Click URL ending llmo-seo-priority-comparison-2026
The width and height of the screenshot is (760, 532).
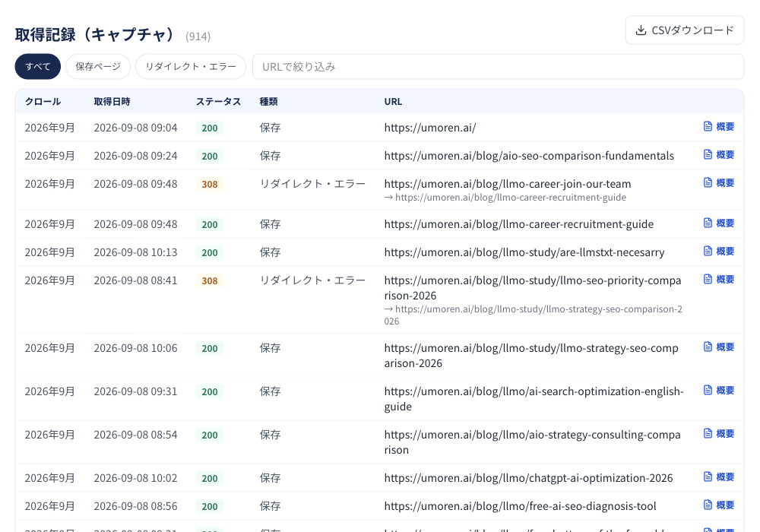click(x=533, y=288)
